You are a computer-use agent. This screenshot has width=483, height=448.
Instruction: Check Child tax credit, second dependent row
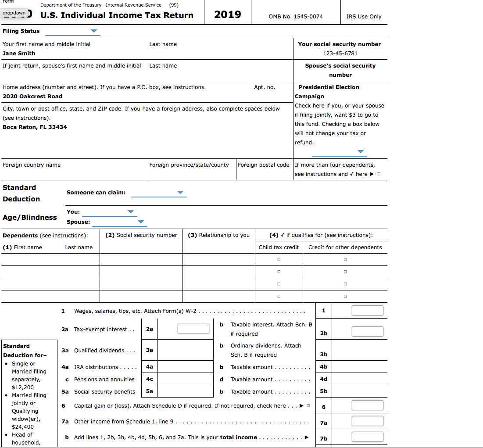tap(278, 272)
